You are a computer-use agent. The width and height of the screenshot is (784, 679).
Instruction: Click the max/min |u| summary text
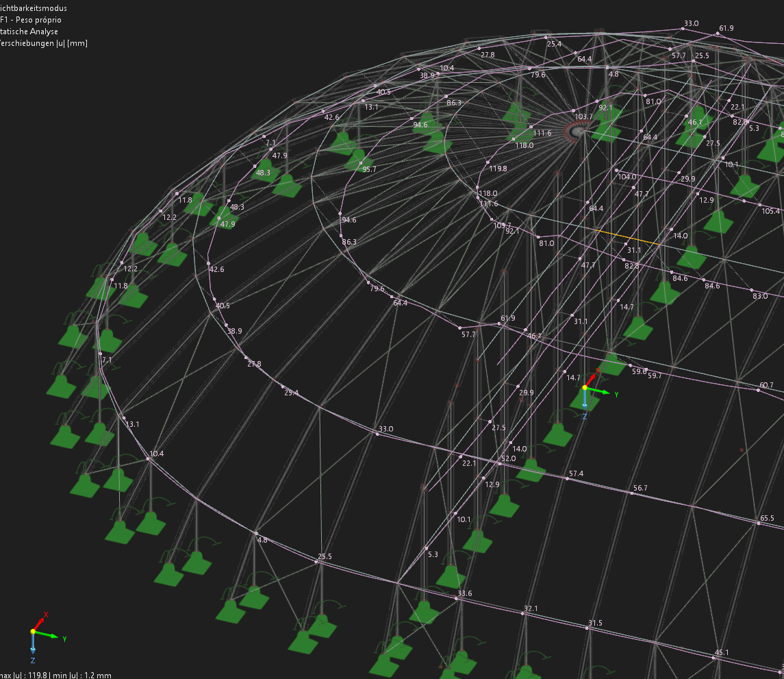55,675
